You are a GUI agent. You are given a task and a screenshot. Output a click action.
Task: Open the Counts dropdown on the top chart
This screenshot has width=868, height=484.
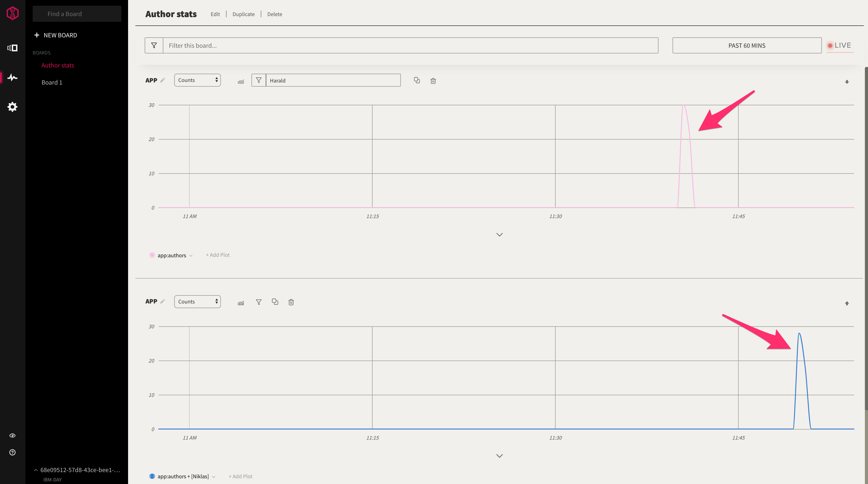pyautogui.click(x=198, y=80)
